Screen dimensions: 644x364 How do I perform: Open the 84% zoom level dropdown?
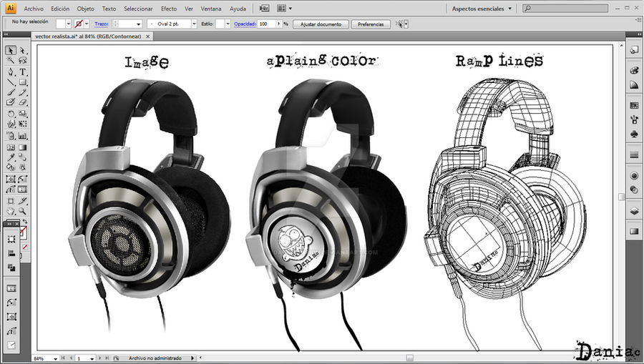(55, 358)
